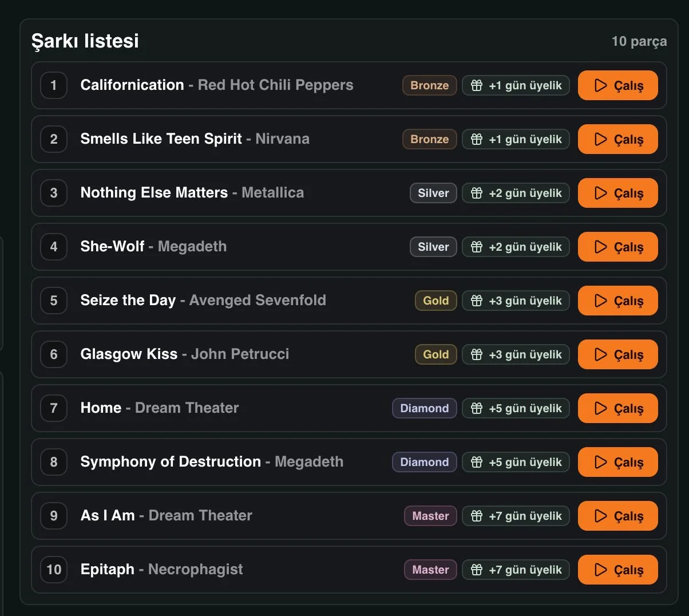The image size is (689, 616).
Task: Select the Glasgow Kiss title
Action: coord(129,354)
